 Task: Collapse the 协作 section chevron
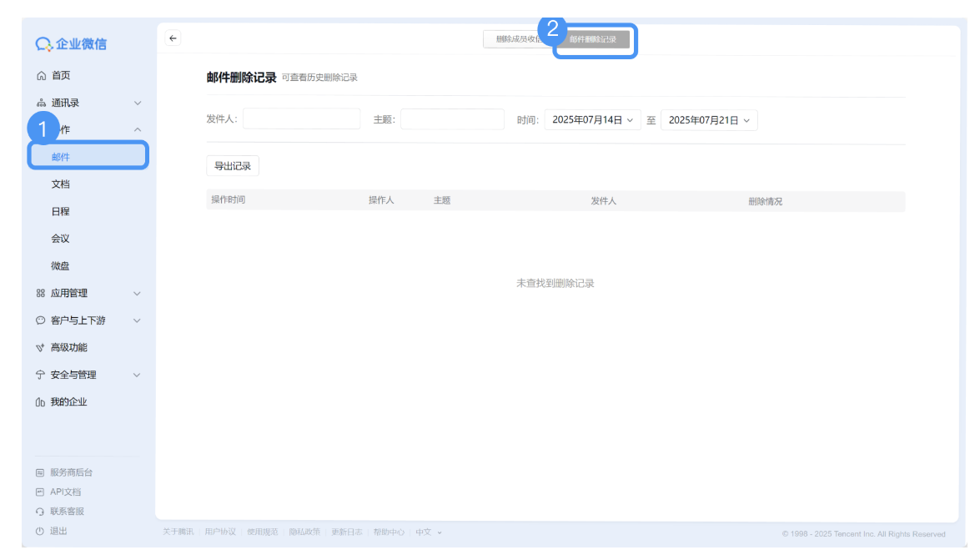[x=138, y=129]
